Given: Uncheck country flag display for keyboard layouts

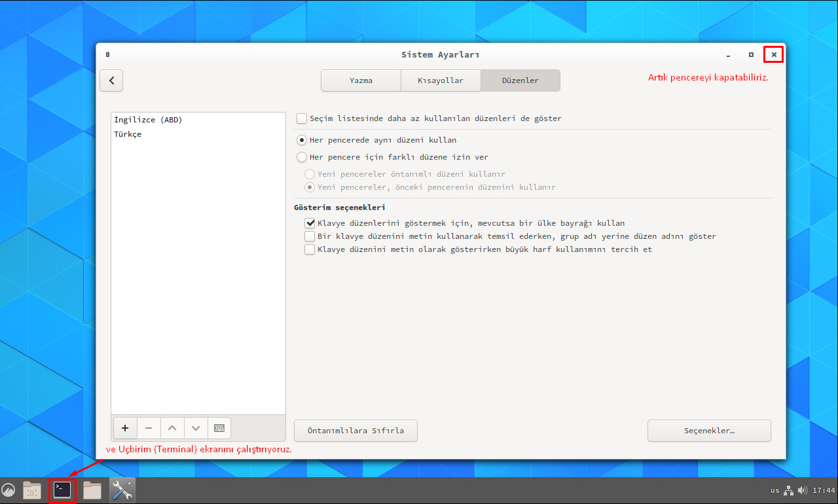Looking at the screenshot, I should point(310,223).
